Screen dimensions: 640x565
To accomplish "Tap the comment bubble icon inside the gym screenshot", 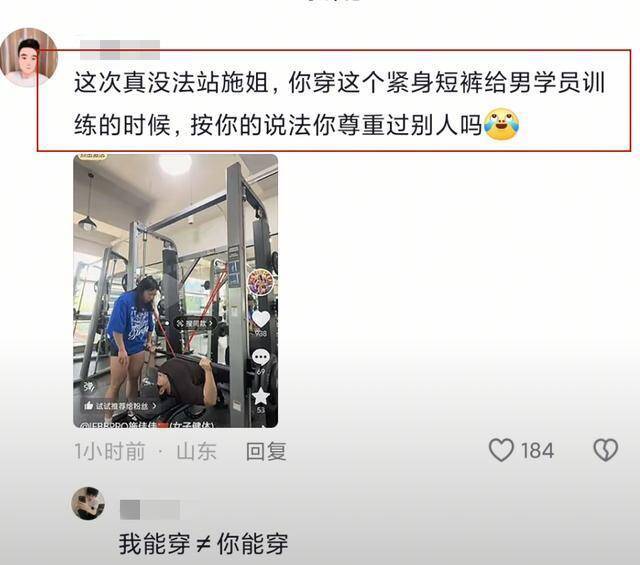I will 260,358.
